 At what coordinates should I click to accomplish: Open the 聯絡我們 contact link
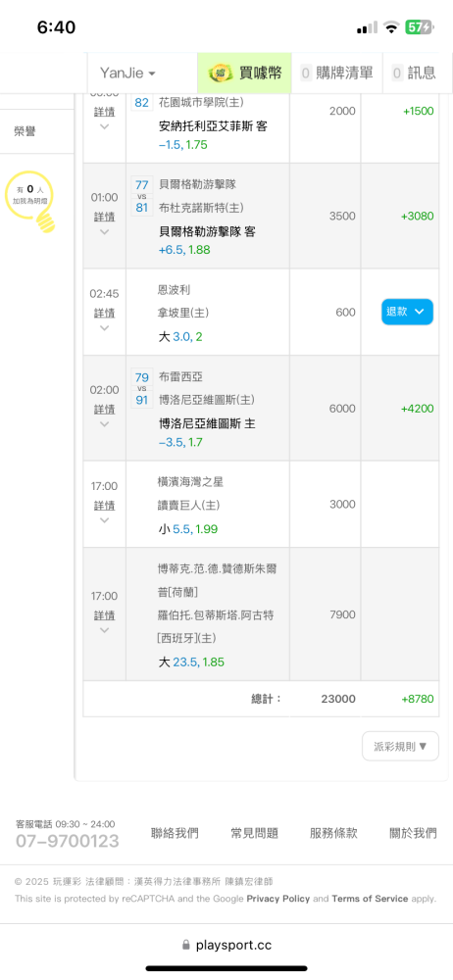tap(176, 833)
